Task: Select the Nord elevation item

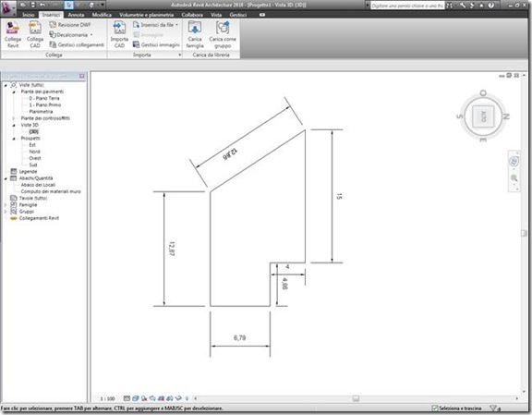Action: (x=34, y=152)
